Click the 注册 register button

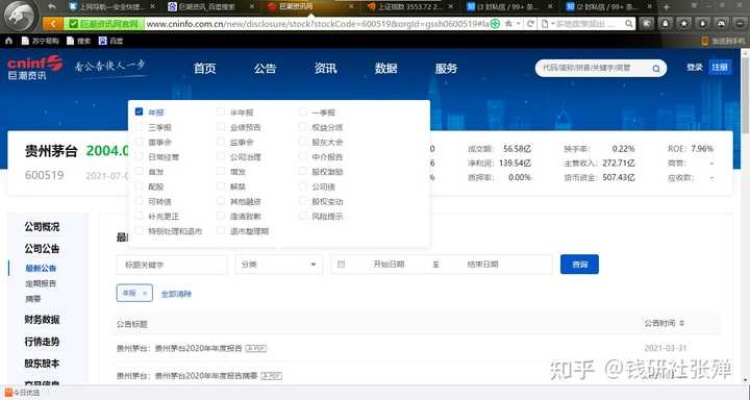point(720,67)
